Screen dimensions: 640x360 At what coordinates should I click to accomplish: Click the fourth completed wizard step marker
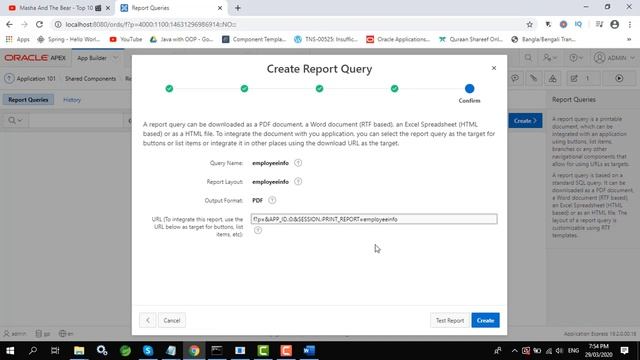(x=395, y=89)
